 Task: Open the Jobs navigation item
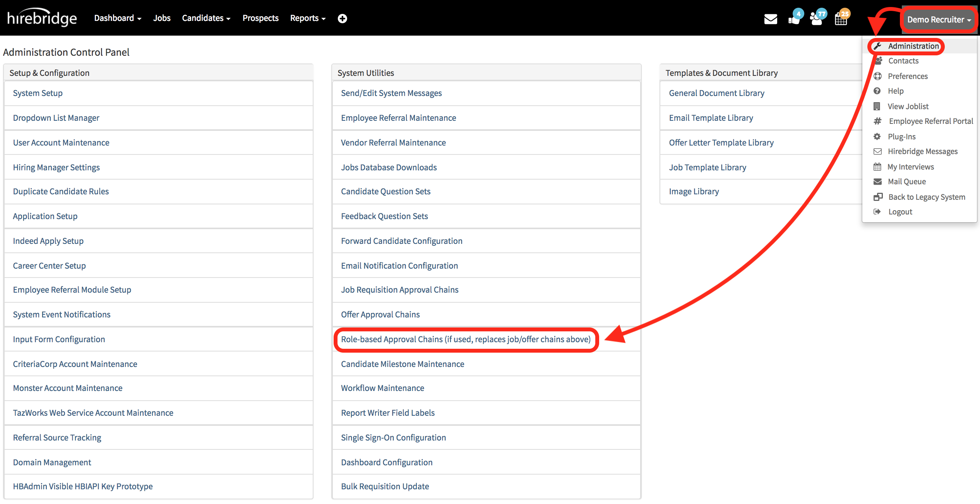tap(162, 18)
